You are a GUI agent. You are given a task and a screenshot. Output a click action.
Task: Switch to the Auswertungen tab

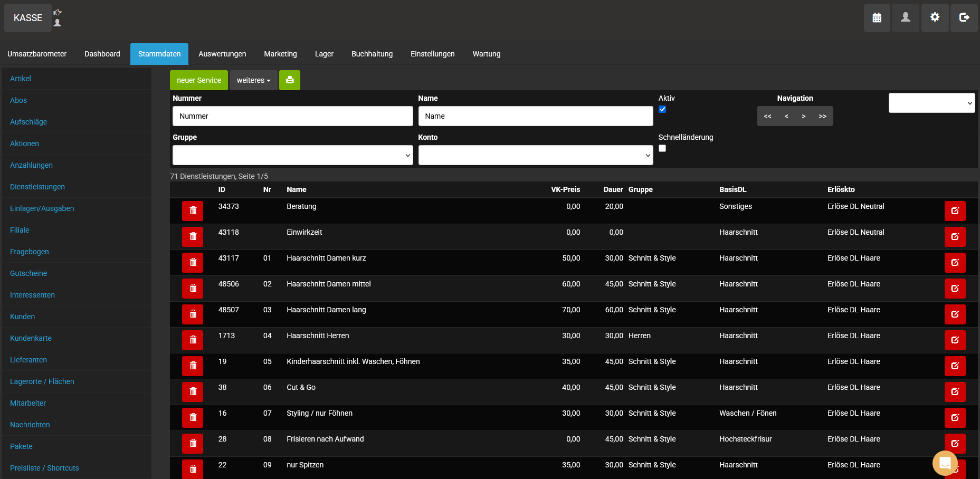[222, 54]
